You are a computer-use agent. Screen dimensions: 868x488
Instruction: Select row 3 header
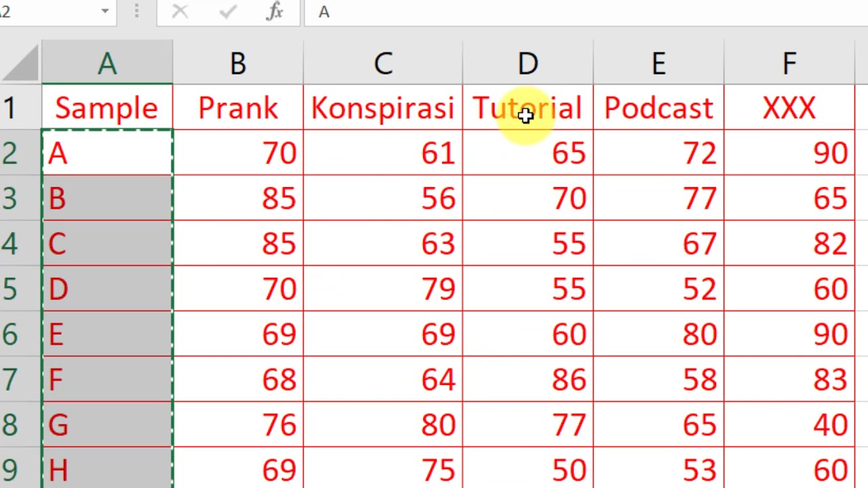click(x=20, y=199)
